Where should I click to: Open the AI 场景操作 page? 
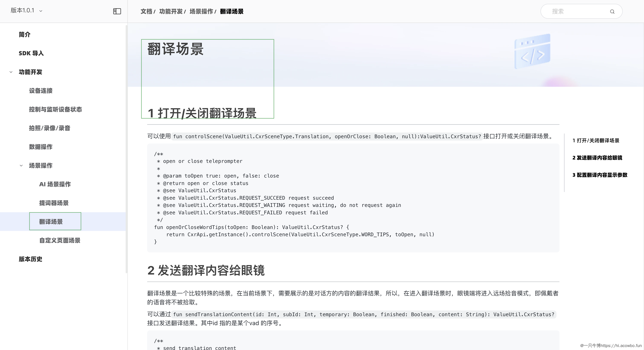55,184
